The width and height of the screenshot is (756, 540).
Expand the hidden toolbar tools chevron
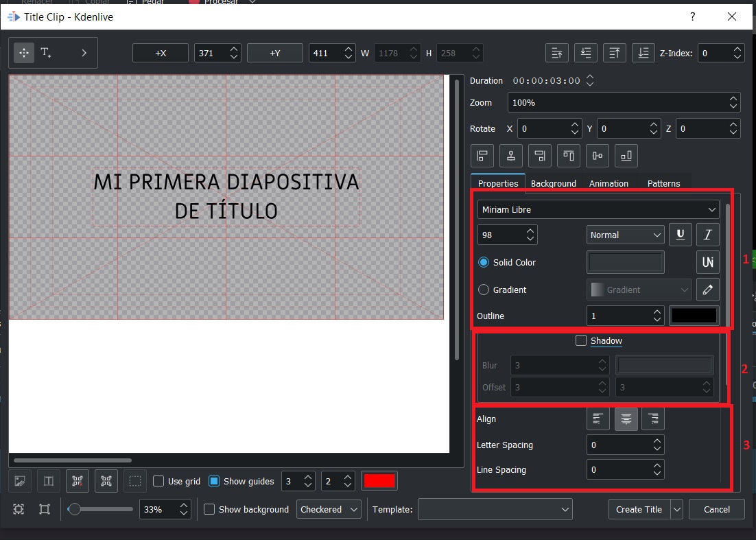(84, 53)
